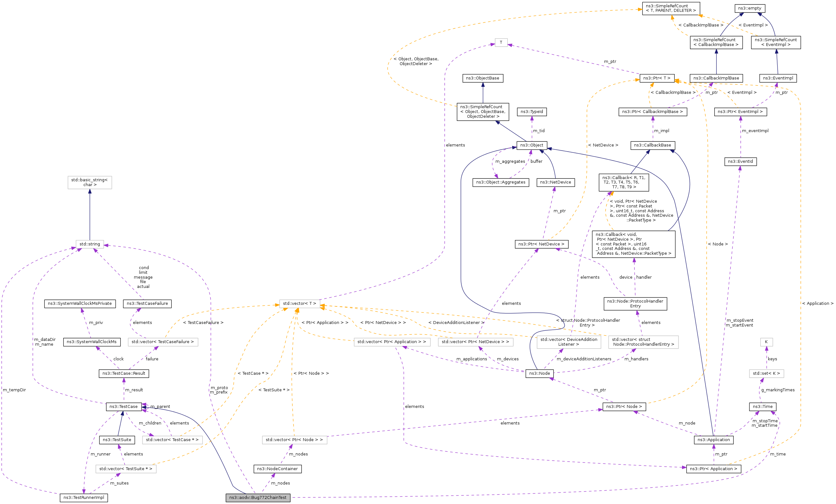Click the ns3::Node class node

click(x=540, y=373)
